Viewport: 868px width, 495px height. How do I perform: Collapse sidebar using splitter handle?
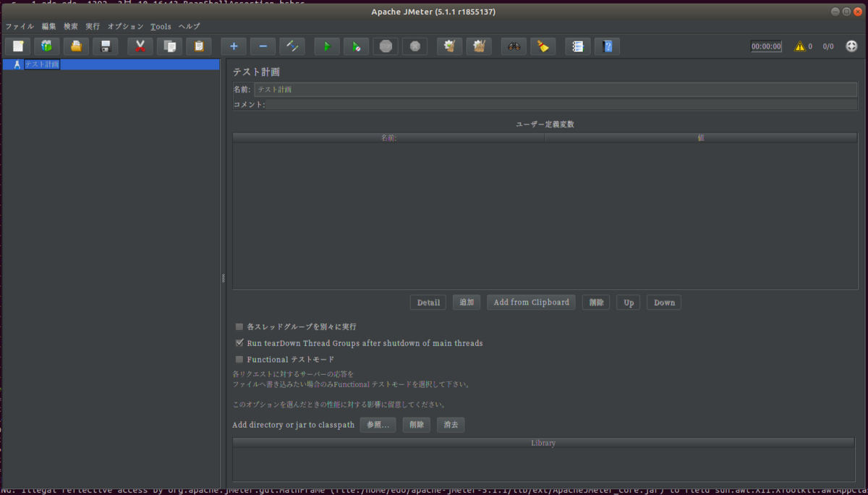(x=223, y=278)
